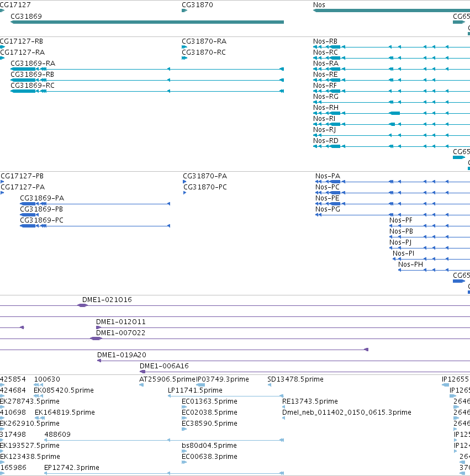Screen dimensions: 470x476
Task: Click the EC38590.5prime EST label
Action: [209, 423]
